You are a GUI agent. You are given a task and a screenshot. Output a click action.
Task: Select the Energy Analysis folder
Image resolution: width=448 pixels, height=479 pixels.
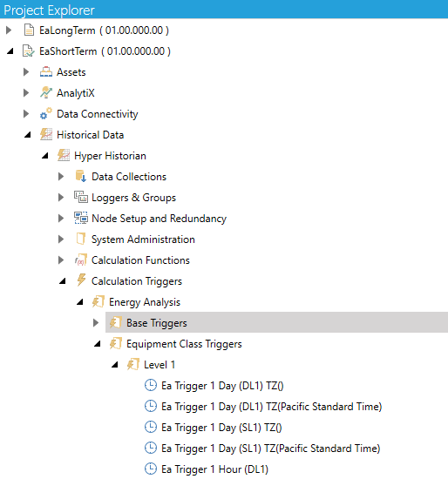point(145,302)
